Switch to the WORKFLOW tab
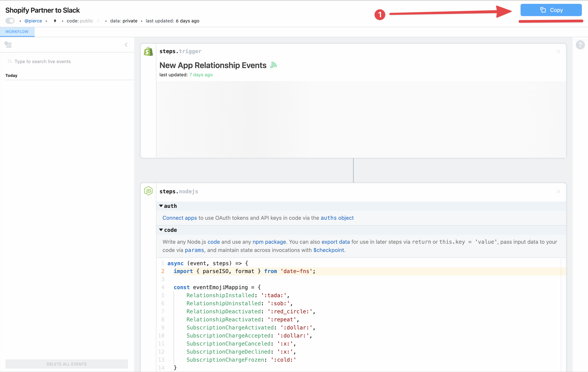588x372 pixels. click(17, 31)
